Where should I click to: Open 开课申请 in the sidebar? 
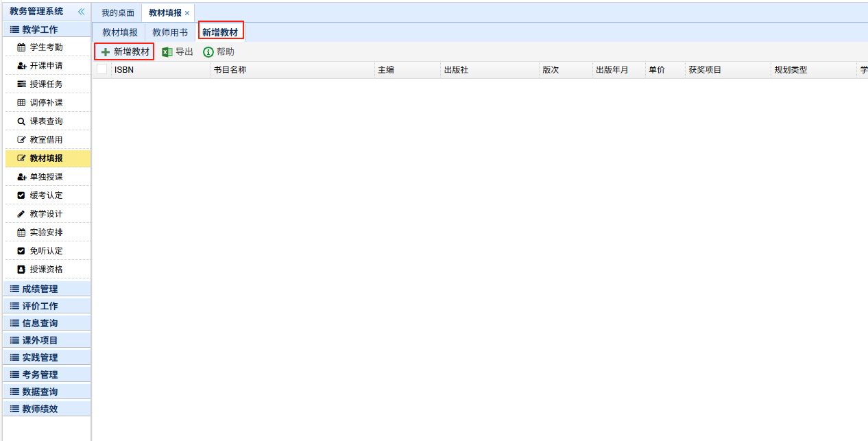[46, 66]
